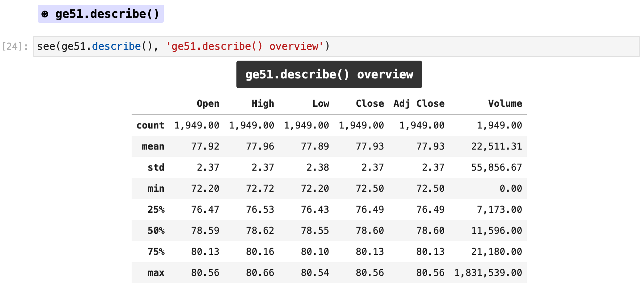Click the 50% High value 78.62
644x289 pixels.
coord(260,231)
